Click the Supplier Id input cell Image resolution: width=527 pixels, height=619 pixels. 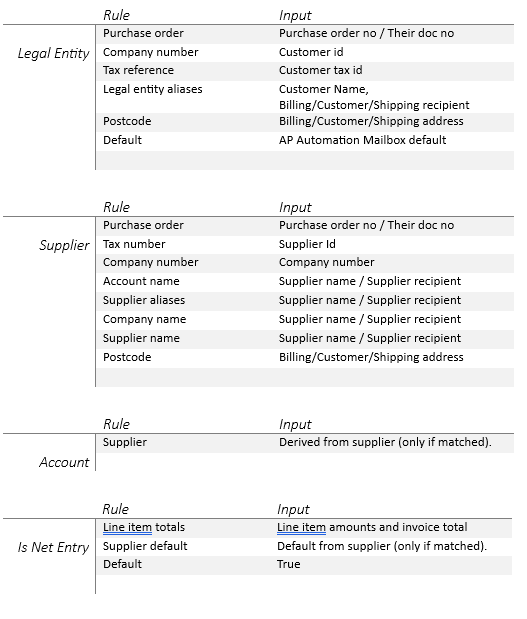click(307, 244)
